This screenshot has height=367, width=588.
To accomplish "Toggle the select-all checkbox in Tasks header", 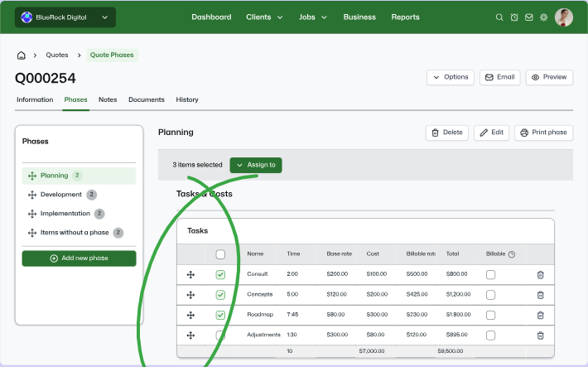I will click(x=220, y=254).
